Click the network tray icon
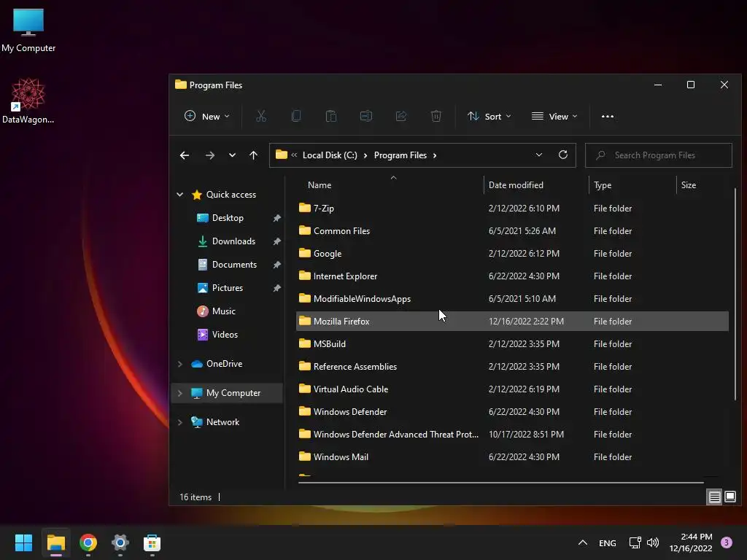Screen dimensions: 747x560 (x=635, y=542)
